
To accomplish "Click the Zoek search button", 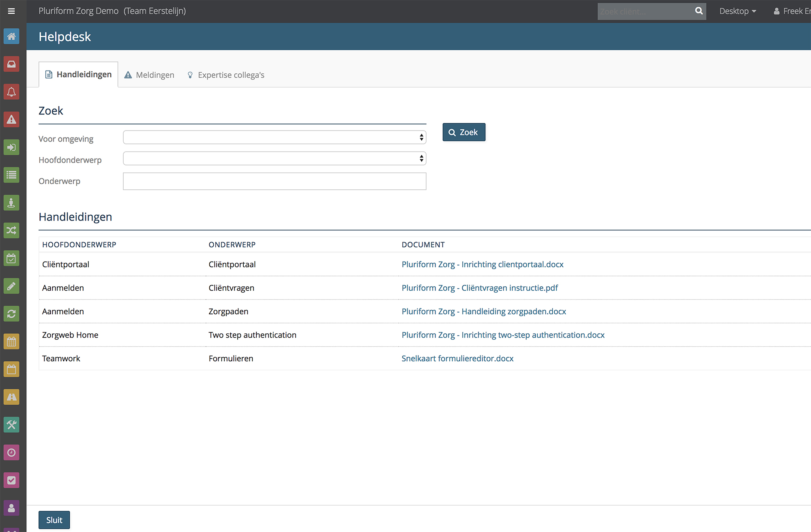I will (x=464, y=132).
